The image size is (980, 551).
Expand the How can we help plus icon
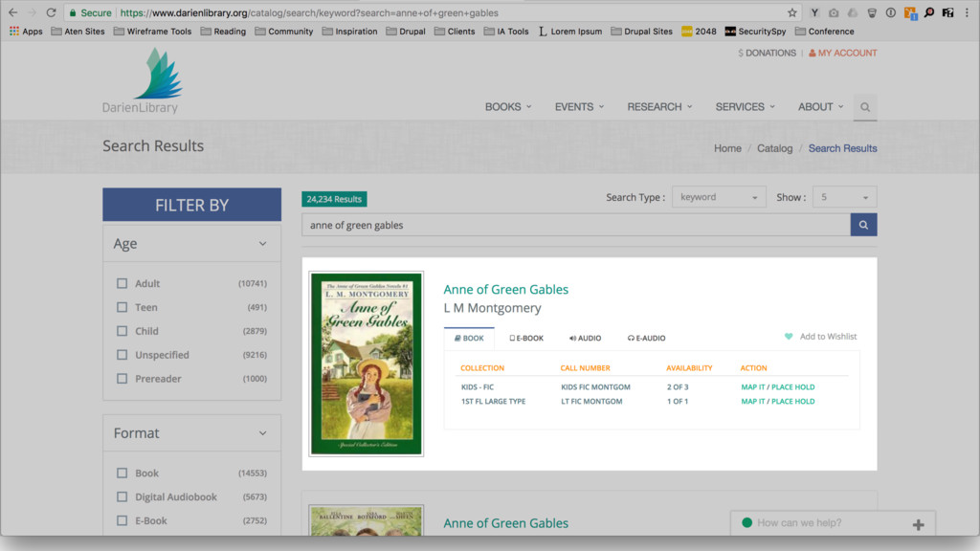coord(918,525)
